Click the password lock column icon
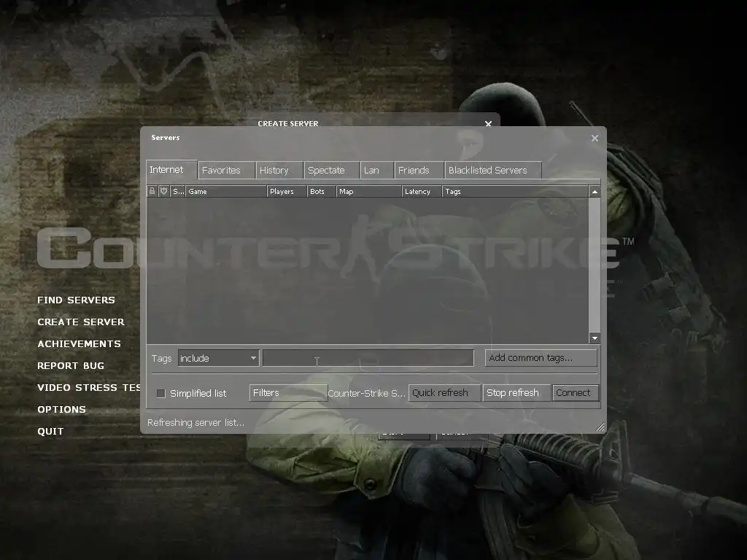The image size is (747, 560). 152,192
